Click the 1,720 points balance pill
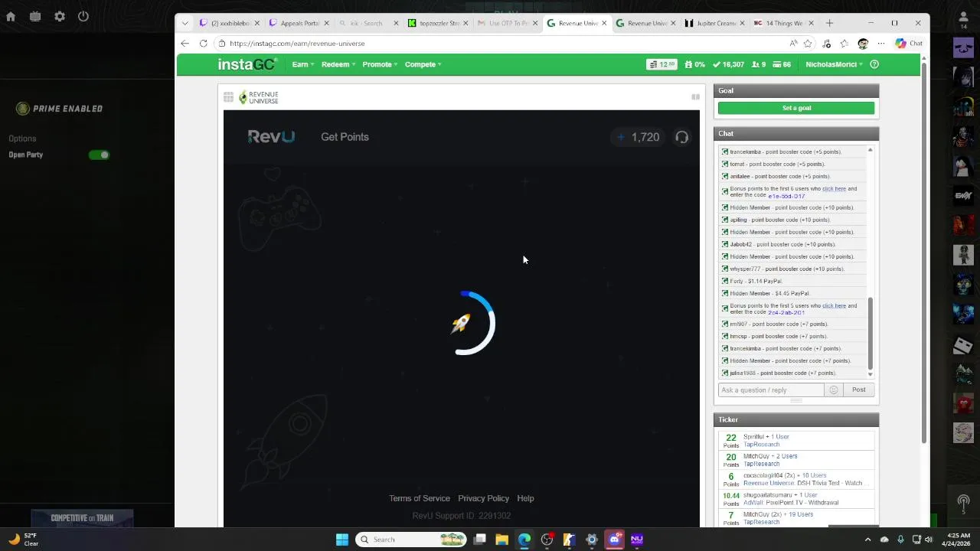The height and width of the screenshot is (551, 980). 638,137
